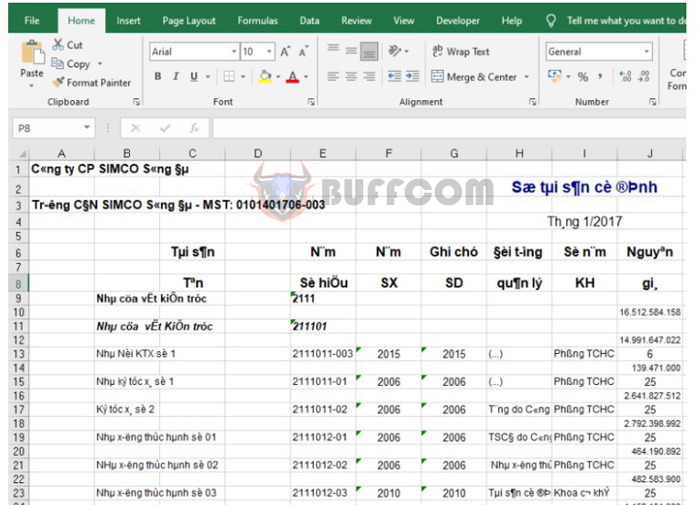Image resolution: width=700 pixels, height=505 pixels.
Task: Click the Paste clipboard icon
Action: click(32, 53)
